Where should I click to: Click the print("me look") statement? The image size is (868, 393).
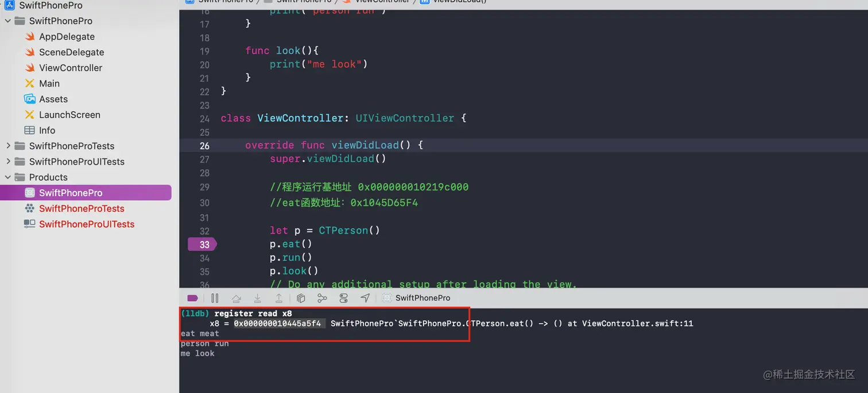(319, 64)
